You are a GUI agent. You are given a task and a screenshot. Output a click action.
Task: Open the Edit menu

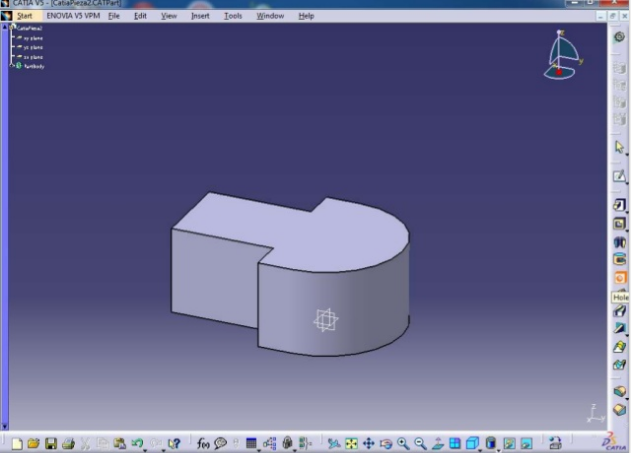pyautogui.click(x=140, y=16)
